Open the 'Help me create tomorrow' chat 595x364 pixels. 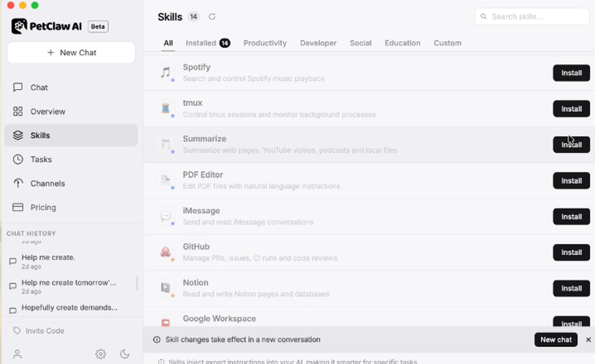pos(68,283)
